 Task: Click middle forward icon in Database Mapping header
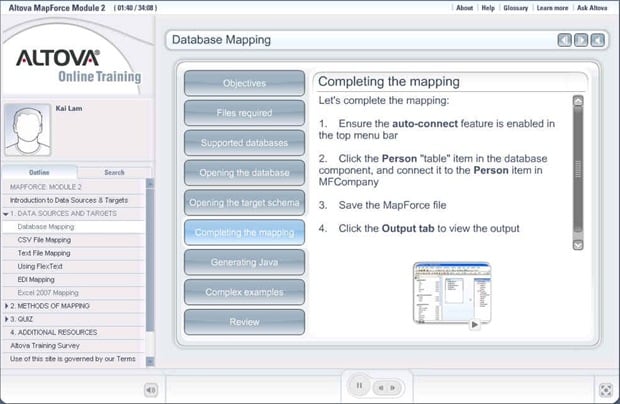[x=581, y=40]
